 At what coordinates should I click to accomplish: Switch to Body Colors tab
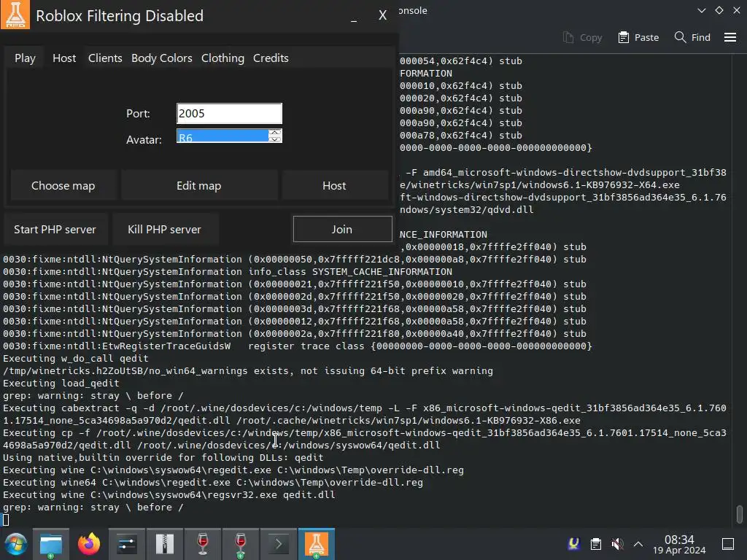pos(161,58)
